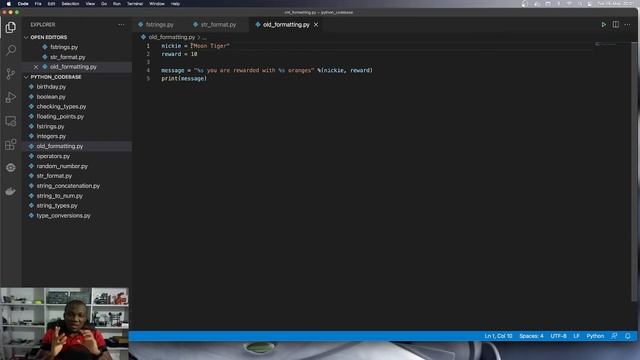The height and width of the screenshot is (360, 640).
Task: Click Ln 1, Col 10 cursor position indicator
Action: tap(498, 336)
